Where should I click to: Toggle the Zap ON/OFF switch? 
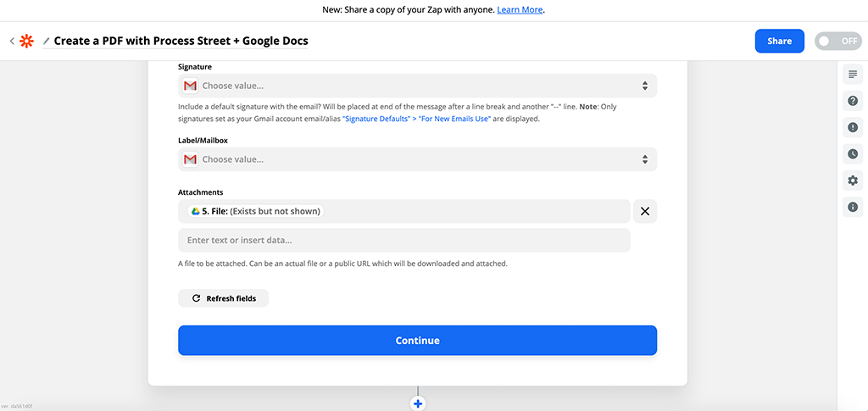point(837,41)
